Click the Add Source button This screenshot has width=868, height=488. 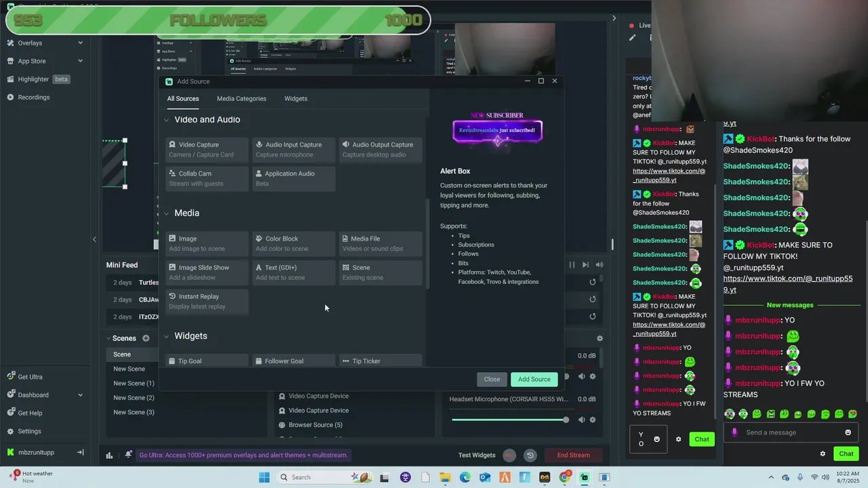[x=534, y=380]
